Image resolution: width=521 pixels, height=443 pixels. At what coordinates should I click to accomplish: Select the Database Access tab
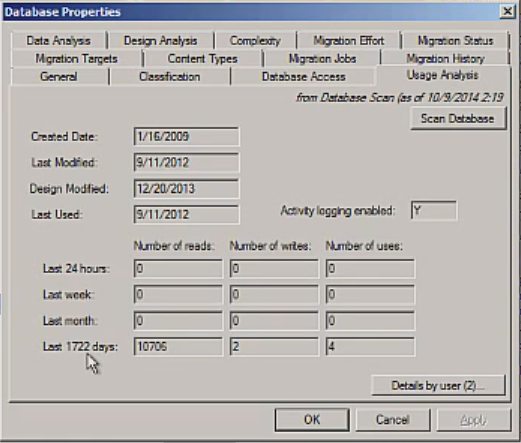(x=303, y=77)
